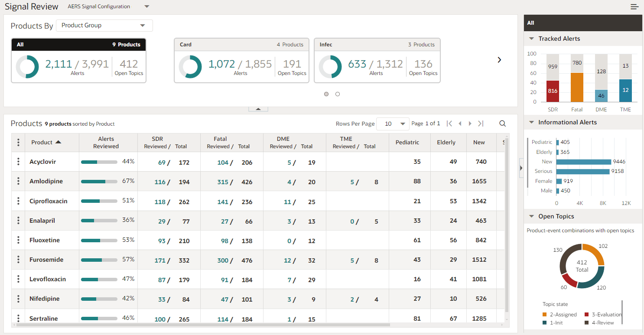Open the 300 Fatal Reviewed link for Furosemide

point(223,260)
